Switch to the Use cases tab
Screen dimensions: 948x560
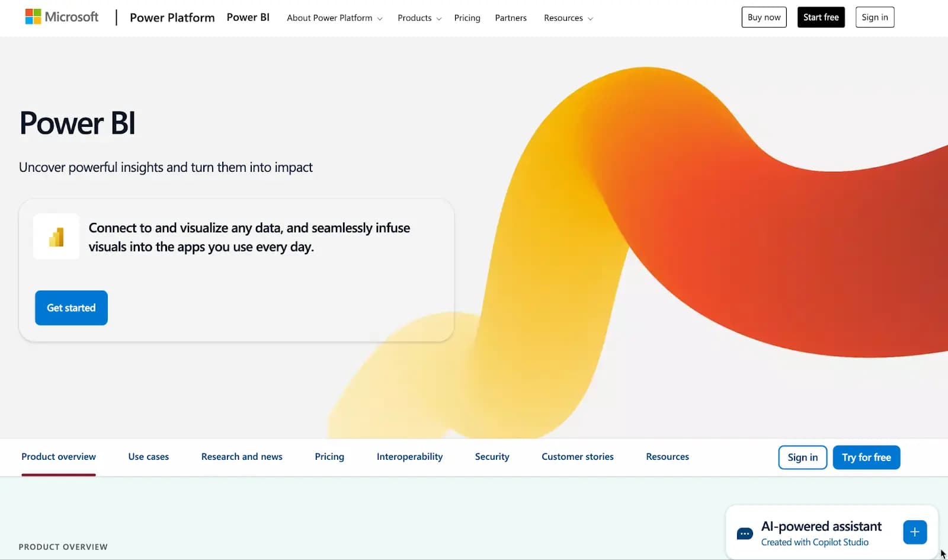coord(148,457)
